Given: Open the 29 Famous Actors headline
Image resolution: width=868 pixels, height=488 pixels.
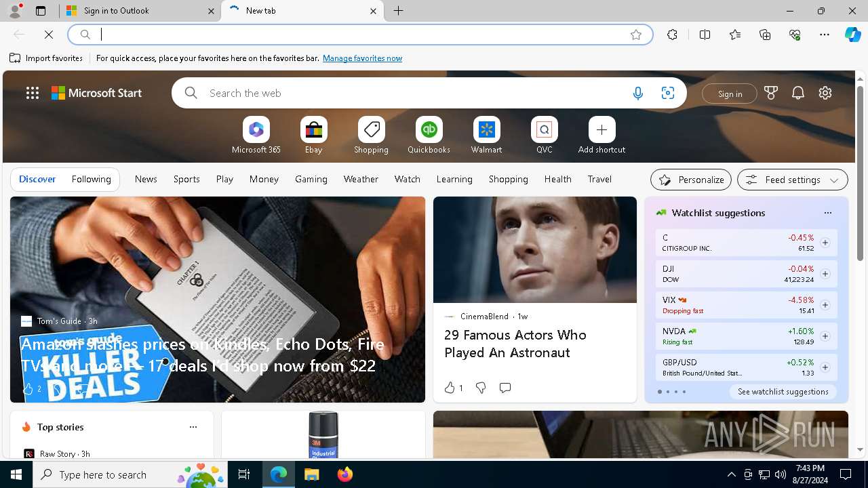Looking at the screenshot, I should (x=515, y=344).
